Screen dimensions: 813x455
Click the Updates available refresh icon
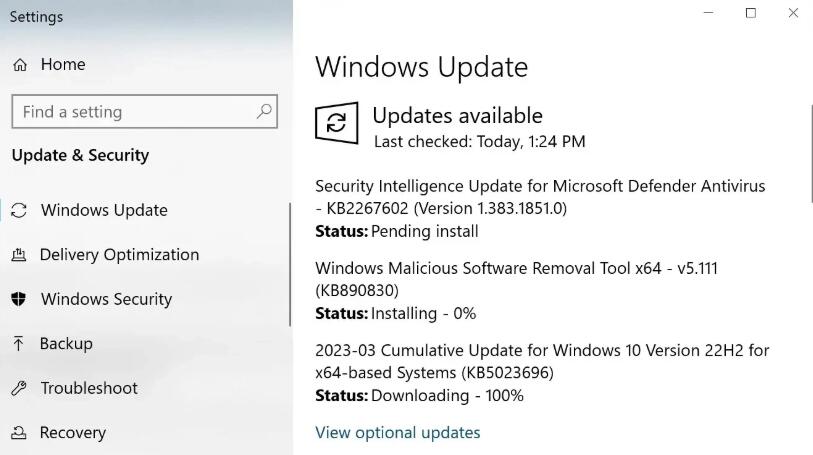337,123
